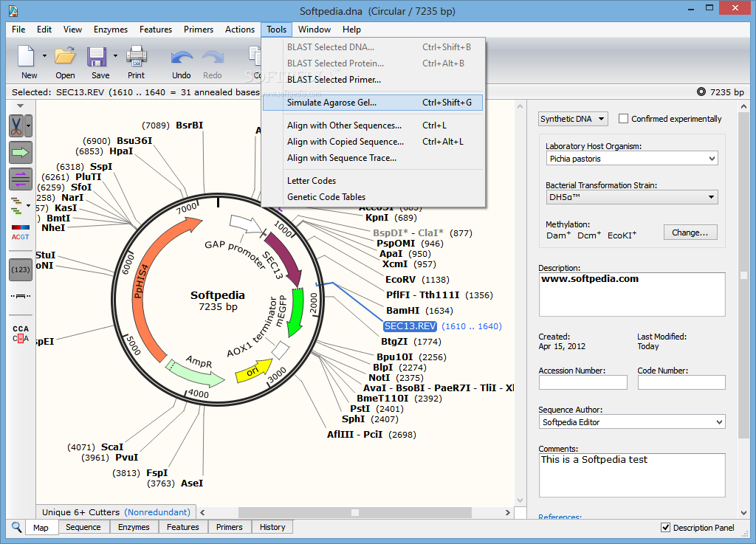
Task: Toggle the (123) numbering icon
Action: click(x=20, y=269)
